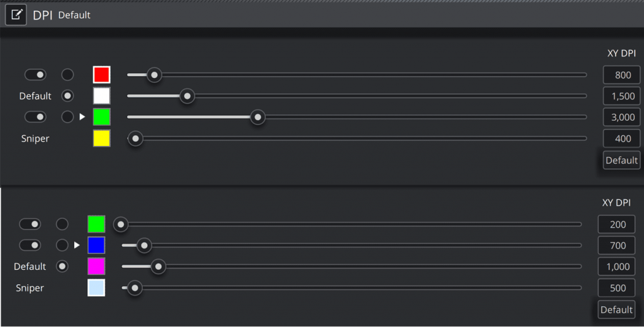Click the white arrow beside the blue swatch
The height and width of the screenshot is (327, 644).
(77, 245)
